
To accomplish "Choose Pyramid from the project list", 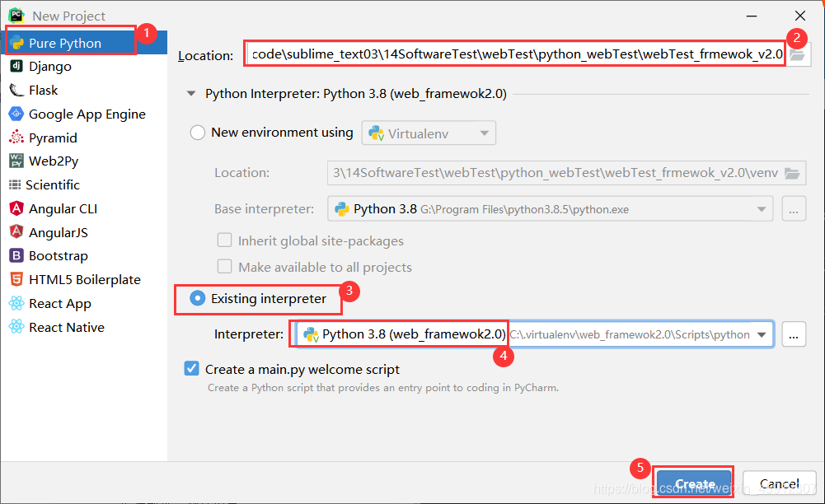I will click(x=53, y=138).
